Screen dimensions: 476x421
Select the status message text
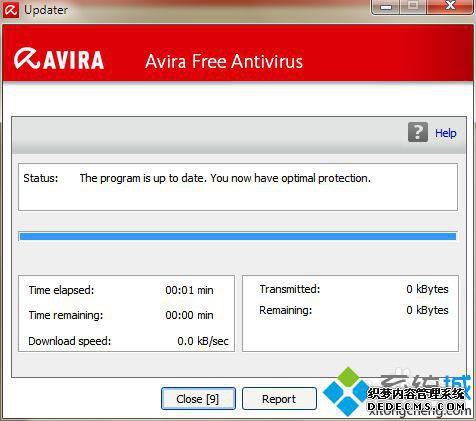coord(225,178)
